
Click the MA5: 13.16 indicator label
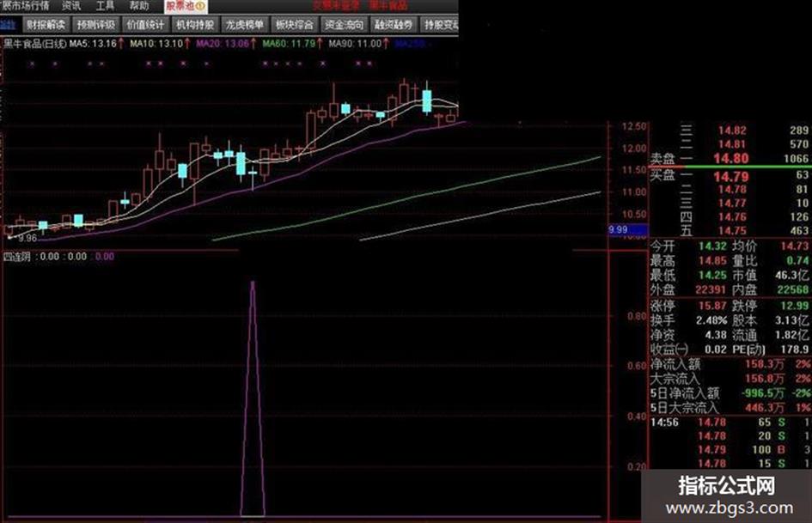pos(93,44)
